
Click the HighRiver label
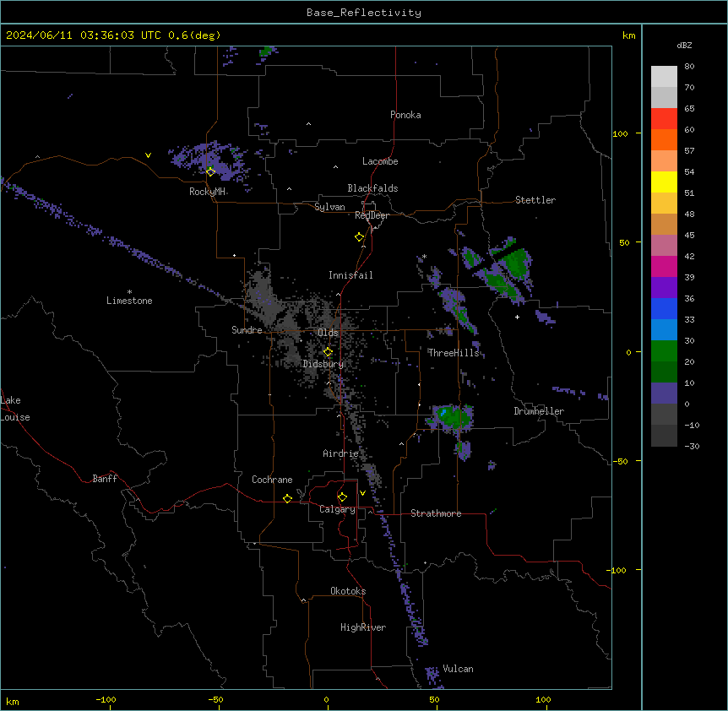[363, 627]
